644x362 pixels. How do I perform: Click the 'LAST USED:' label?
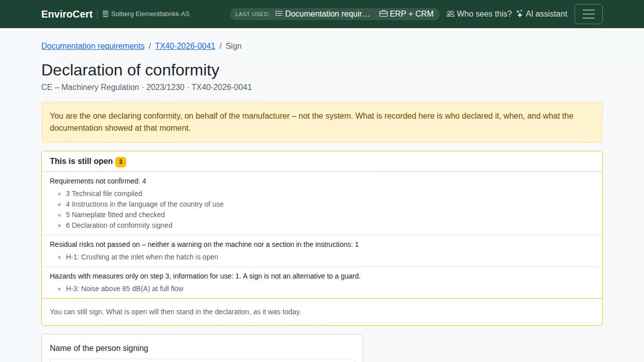(x=253, y=14)
